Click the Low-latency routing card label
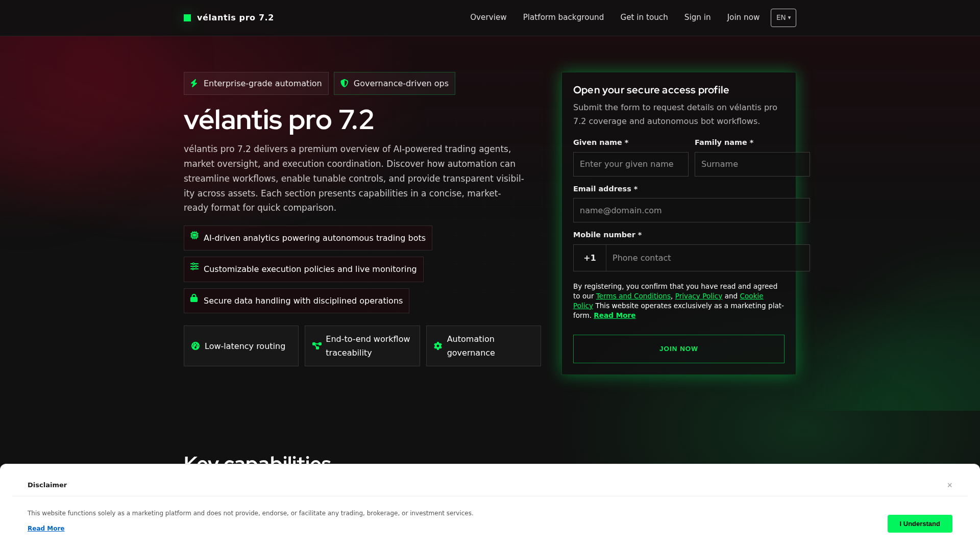The image size is (980, 551). point(245,346)
